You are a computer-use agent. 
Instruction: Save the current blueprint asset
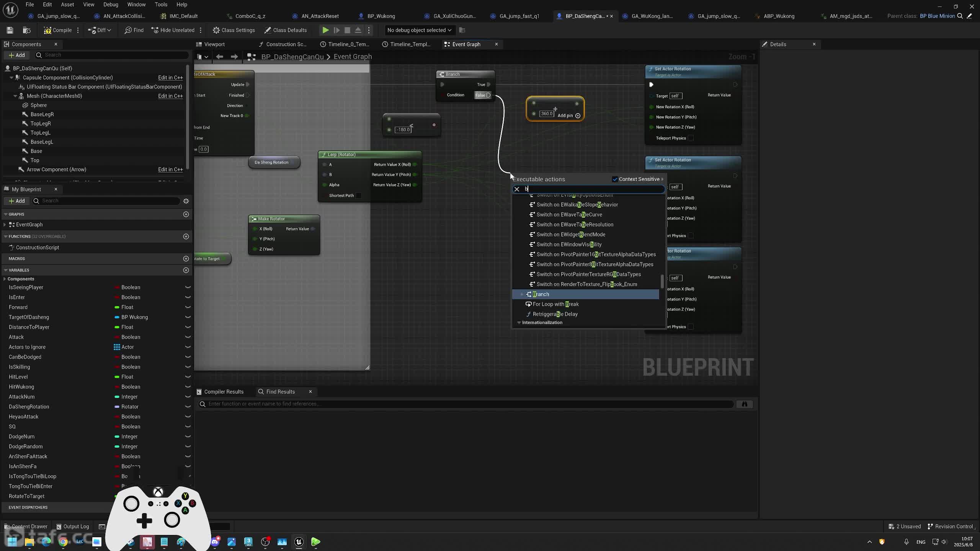click(x=10, y=30)
